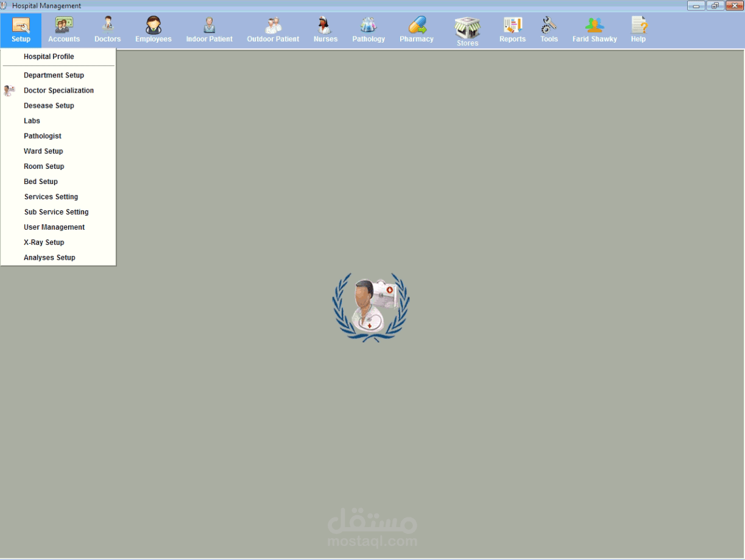Click the Hospital Management title bar icon
This screenshot has height=560, width=745.
[x=4, y=5]
